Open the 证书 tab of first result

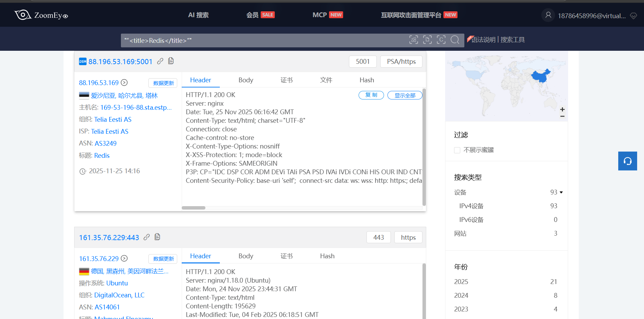tap(286, 80)
